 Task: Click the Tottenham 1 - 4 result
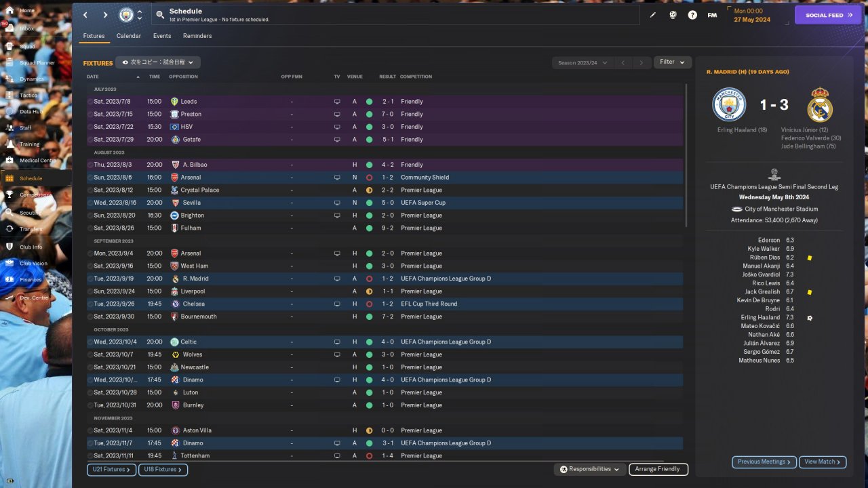388,455
